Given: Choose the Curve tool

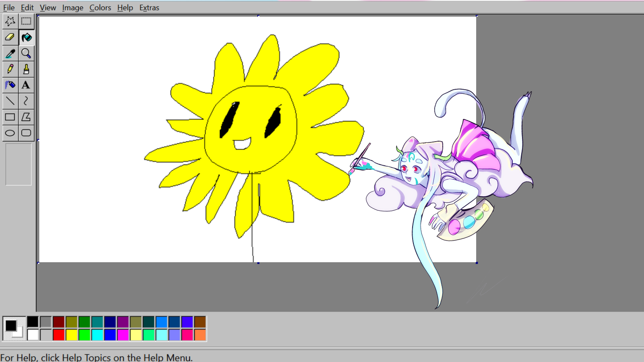Looking at the screenshot, I should (26, 101).
